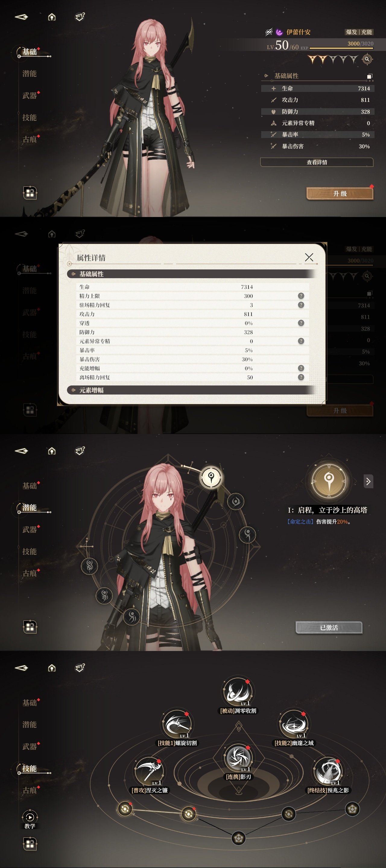Click the EXP bar showing 3000/3020

pyautogui.click(x=341, y=48)
